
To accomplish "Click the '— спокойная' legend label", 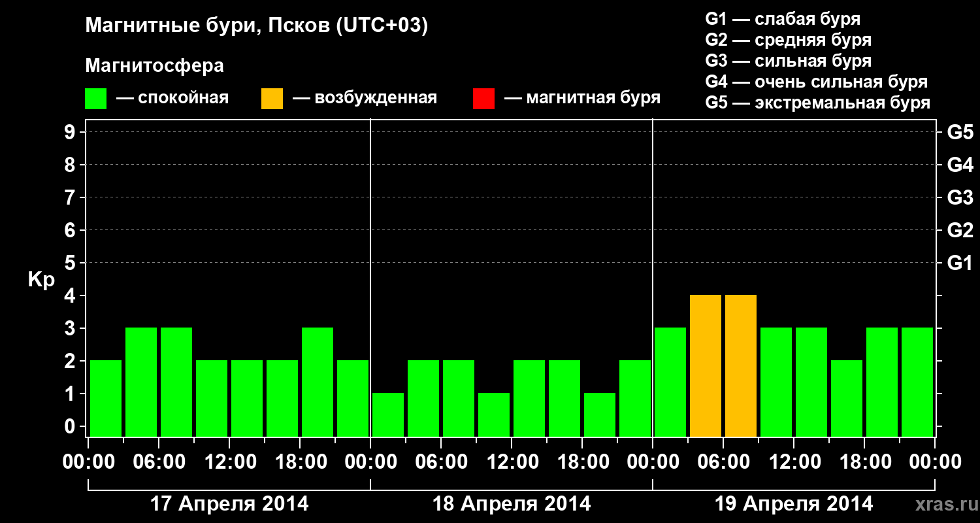I will click(172, 98).
